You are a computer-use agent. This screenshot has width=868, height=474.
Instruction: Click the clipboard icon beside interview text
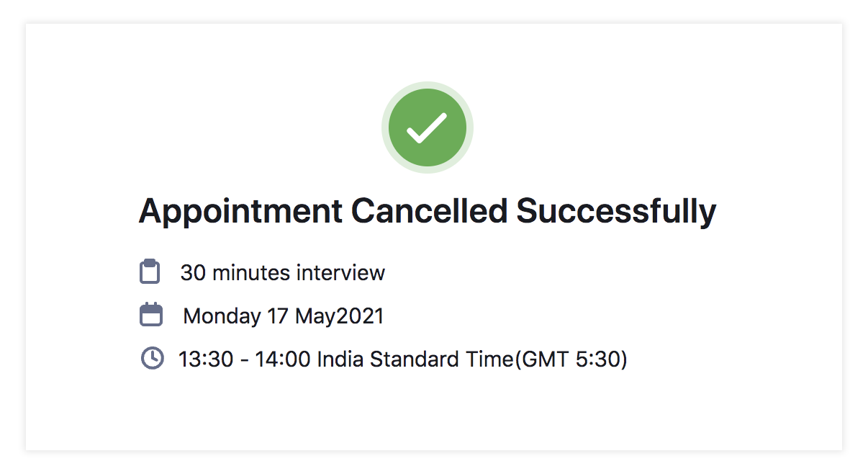(x=149, y=272)
